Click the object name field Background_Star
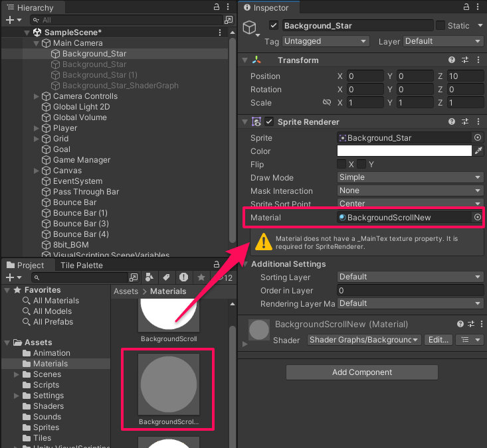This screenshot has width=487, height=448. tap(357, 25)
